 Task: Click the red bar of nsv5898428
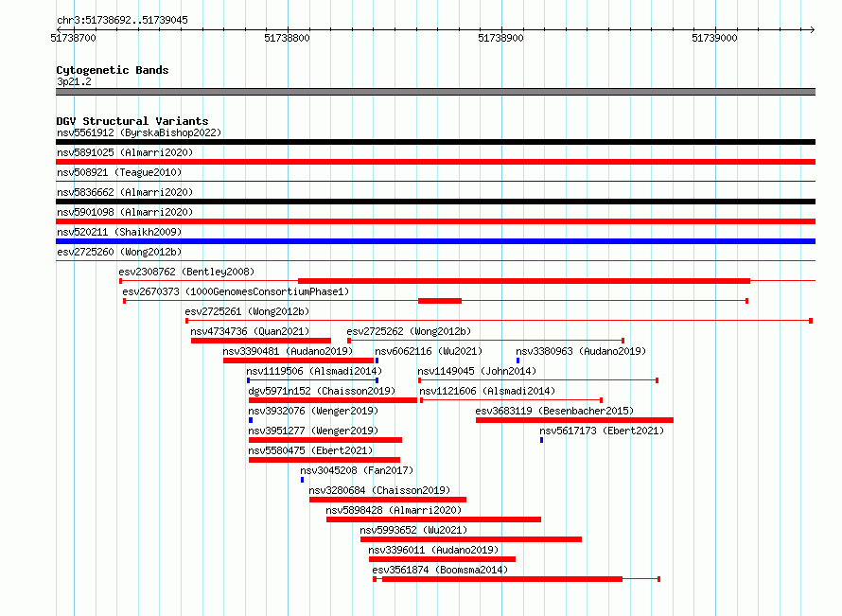click(434, 519)
